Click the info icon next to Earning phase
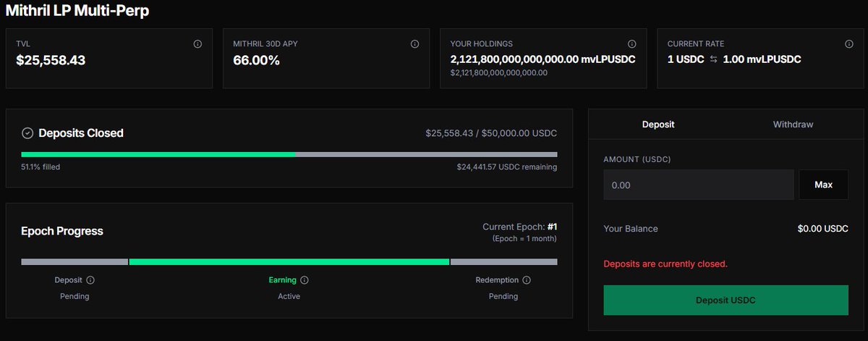Screen dimensions: 868x341 pyautogui.click(x=305, y=280)
